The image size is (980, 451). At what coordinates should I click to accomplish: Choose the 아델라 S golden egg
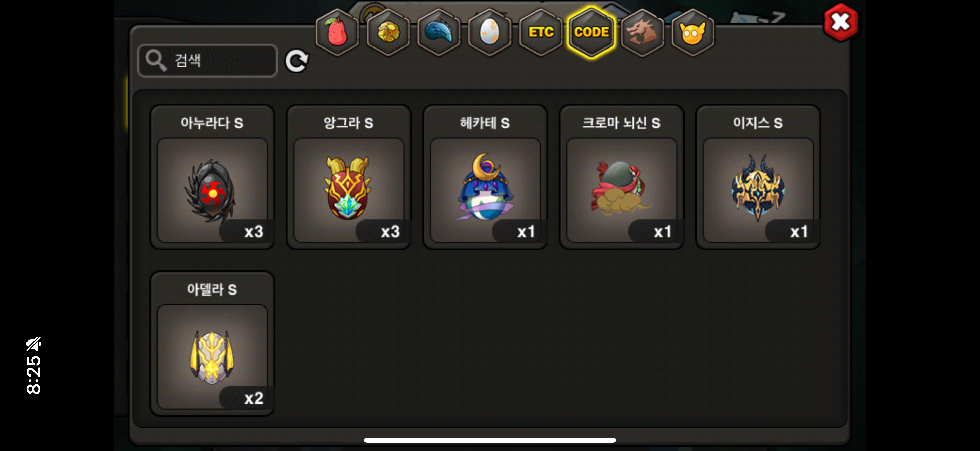(x=212, y=344)
